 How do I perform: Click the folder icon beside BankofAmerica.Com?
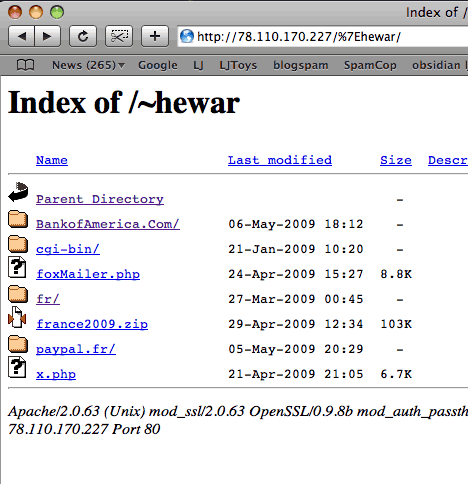coord(18,219)
